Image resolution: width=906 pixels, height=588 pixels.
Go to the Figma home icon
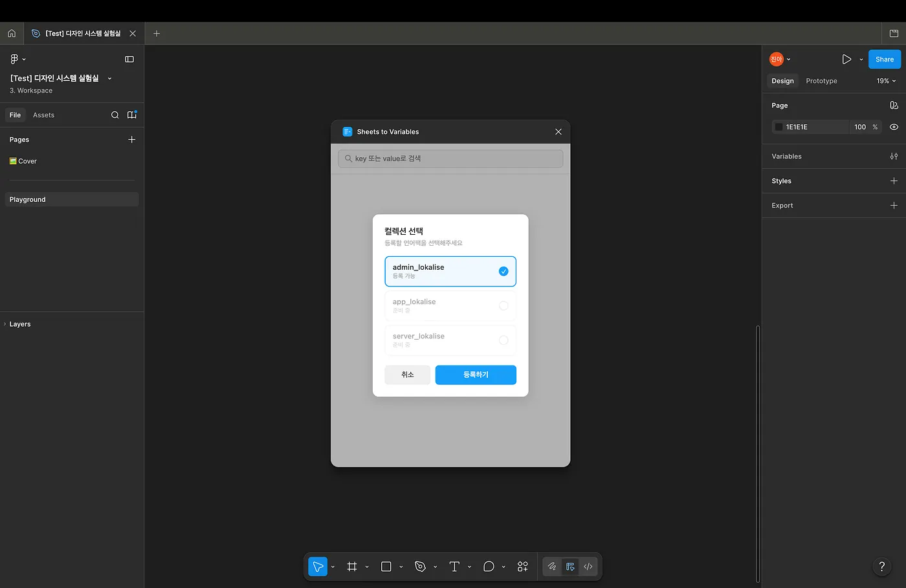[12, 34]
